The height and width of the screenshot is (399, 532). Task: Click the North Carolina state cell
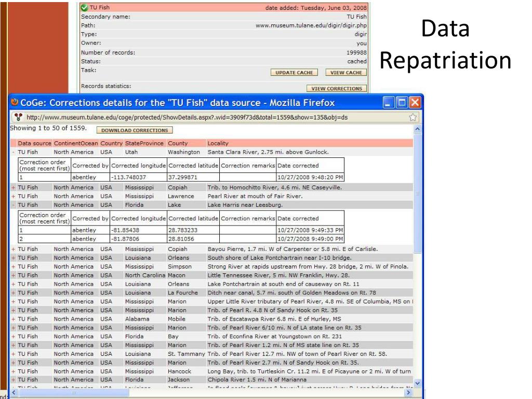coord(145,275)
